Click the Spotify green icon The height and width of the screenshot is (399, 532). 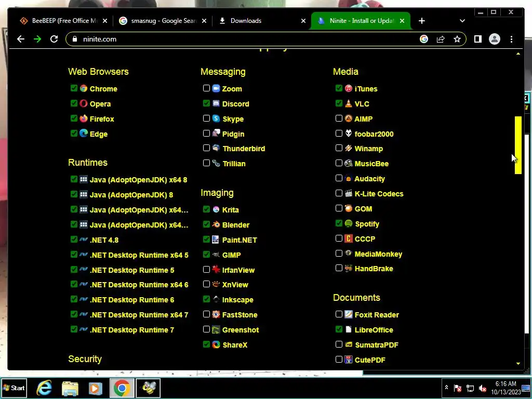(349, 223)
